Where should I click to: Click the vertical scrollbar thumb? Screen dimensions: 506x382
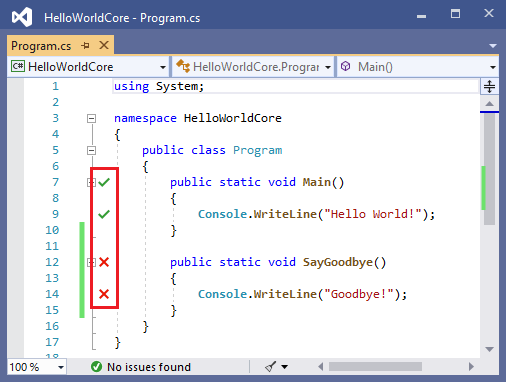pyautogui.click(x=489, y=169)
